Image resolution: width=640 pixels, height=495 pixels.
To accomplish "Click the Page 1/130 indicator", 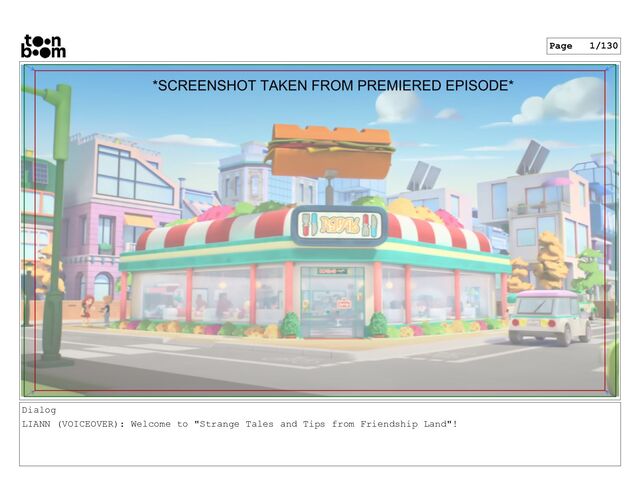I will pyautogui.click(x=583, y=46).
